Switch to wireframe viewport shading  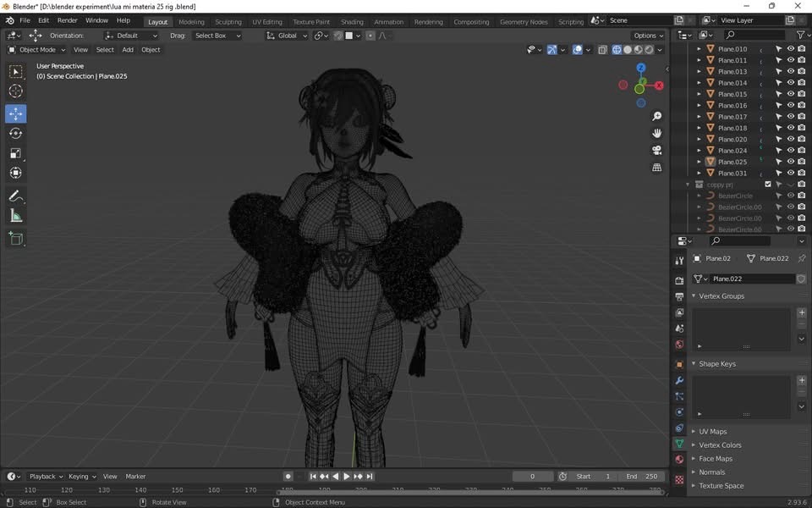tap(616, 50)
